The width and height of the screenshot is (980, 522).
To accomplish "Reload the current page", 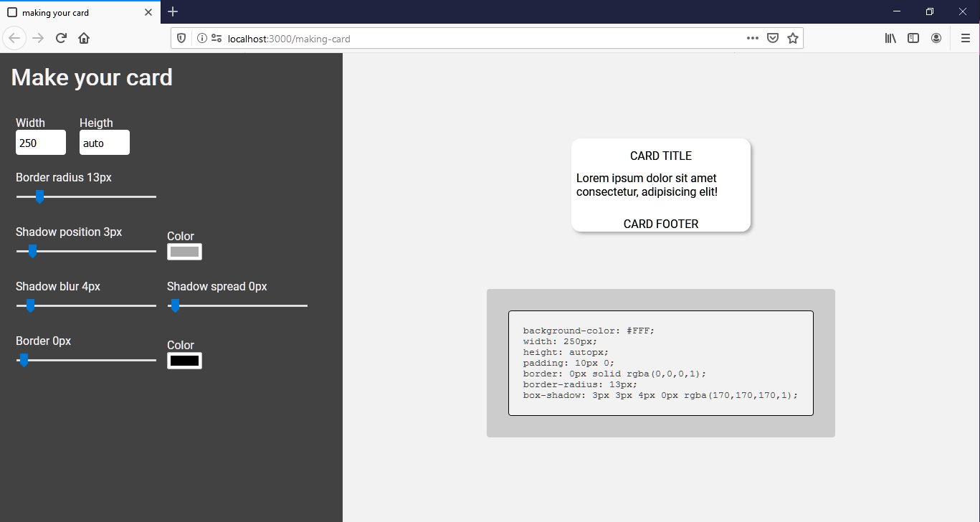I will pyautogui.click(x=61, y=38).
